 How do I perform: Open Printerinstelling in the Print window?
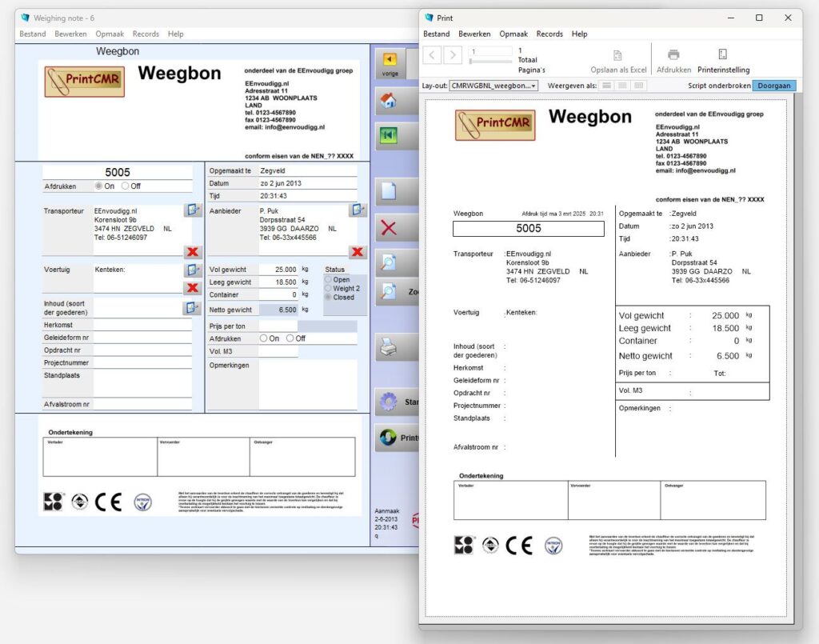pos(723,61)
